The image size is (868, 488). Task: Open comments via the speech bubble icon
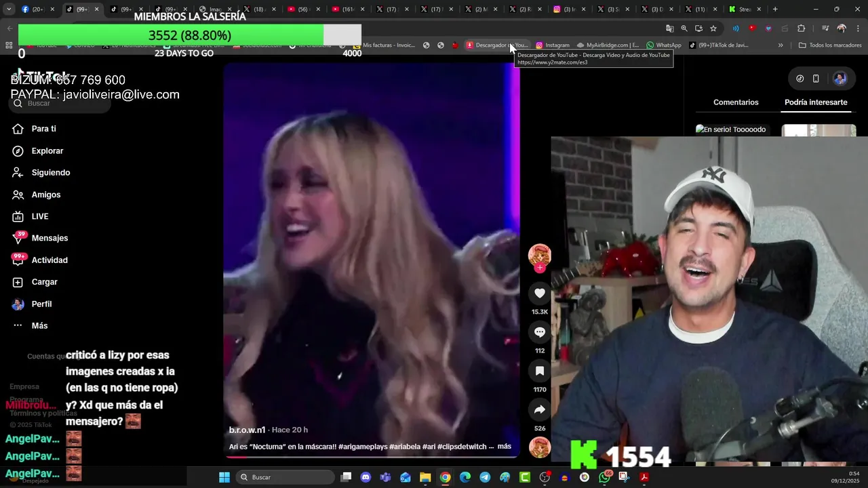tap(540, 332)
